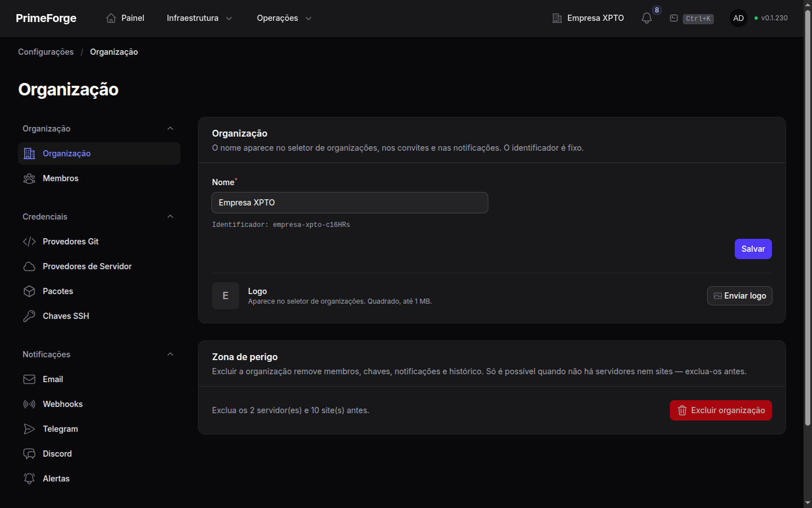Click the Configurações breadcrumb link
This screenshot has width=812, height=508.
(46, 52)
